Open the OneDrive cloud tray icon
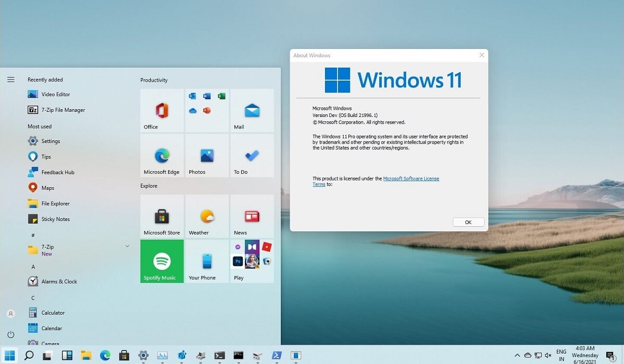 pos(528,355)
